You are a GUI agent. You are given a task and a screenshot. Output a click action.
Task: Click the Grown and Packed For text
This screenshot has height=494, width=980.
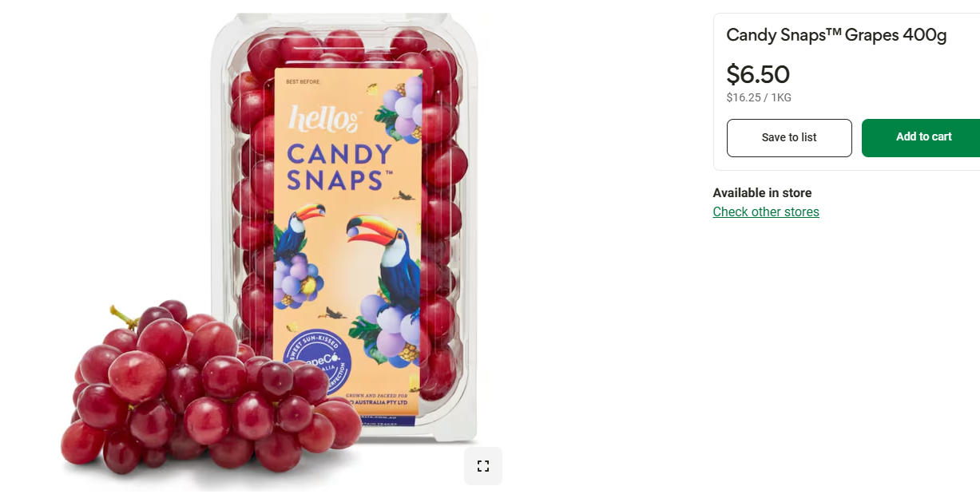coord(377,395)
